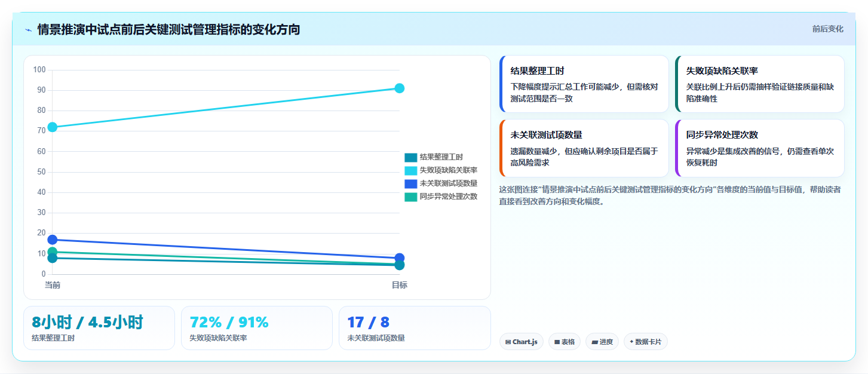868x374 pixels.
Task: Click legend label 未关联测试项数量
Action: coord(448,184)
